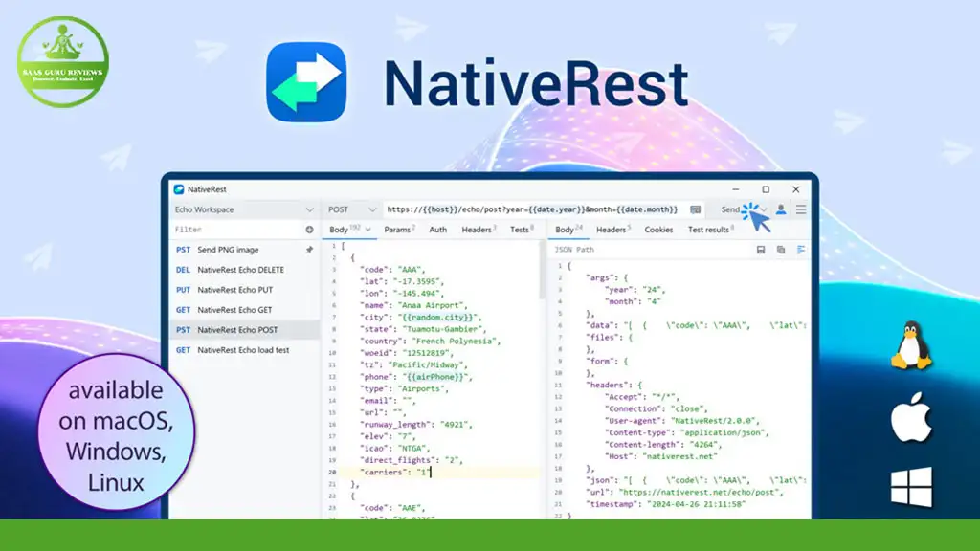Click the large NativeRest arrows logo
This screenshot has height=551, width=980.
[x=306, y=82]
